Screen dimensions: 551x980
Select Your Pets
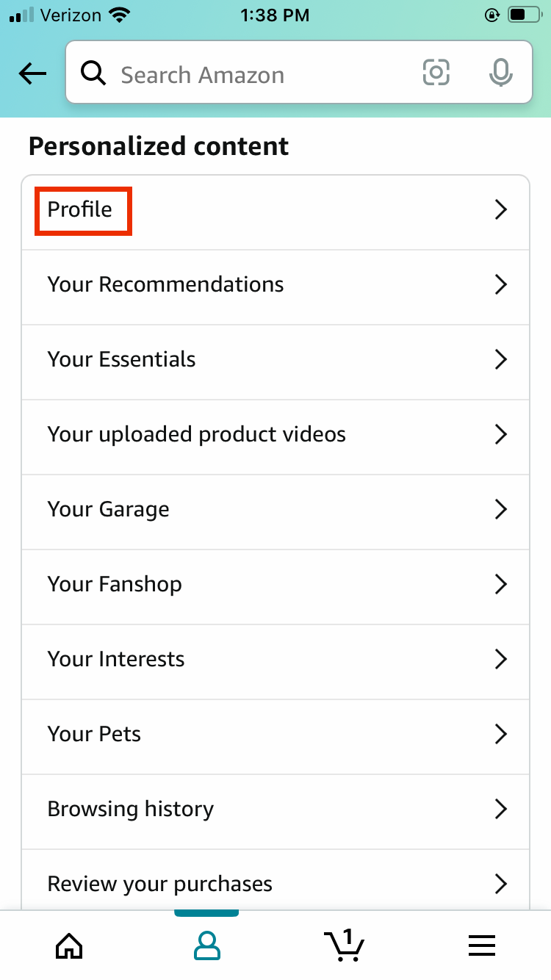click(x=275, y=734)
